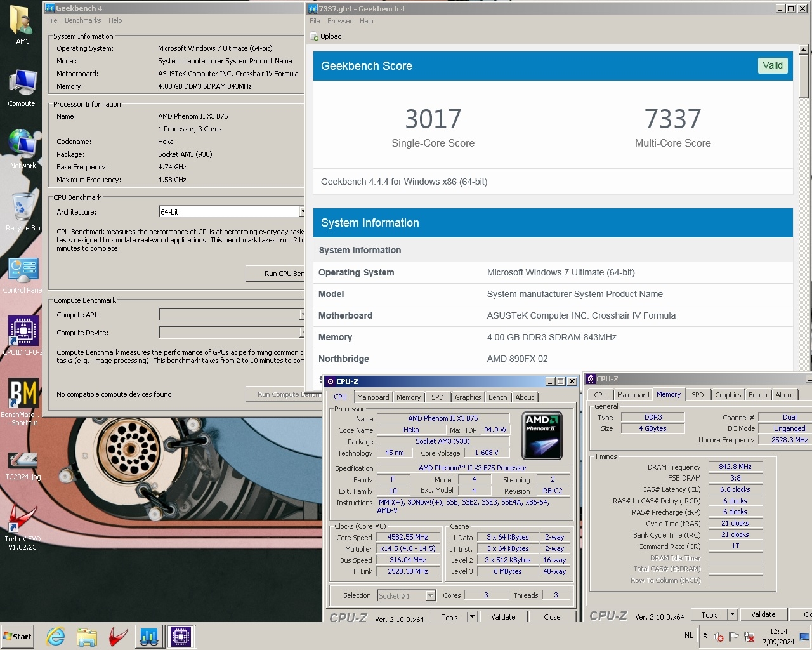Click Validate in right CPU-Z window

[763, 614]
